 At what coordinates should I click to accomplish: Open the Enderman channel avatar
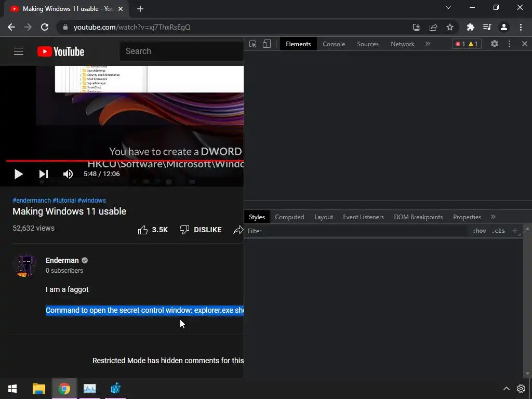pyautogui.click(x=25, y=265)
